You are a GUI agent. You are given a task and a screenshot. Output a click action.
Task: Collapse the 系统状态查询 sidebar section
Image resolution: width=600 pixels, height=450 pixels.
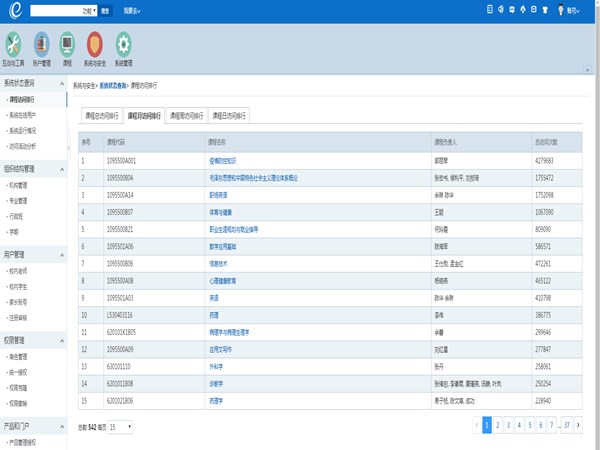(x=61, y=84)
